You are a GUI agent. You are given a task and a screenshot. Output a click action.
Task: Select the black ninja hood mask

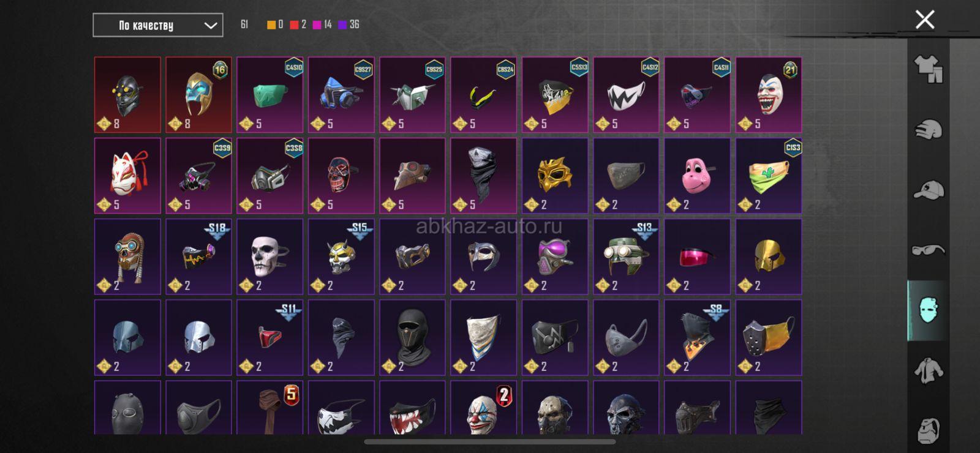[412, 337]
